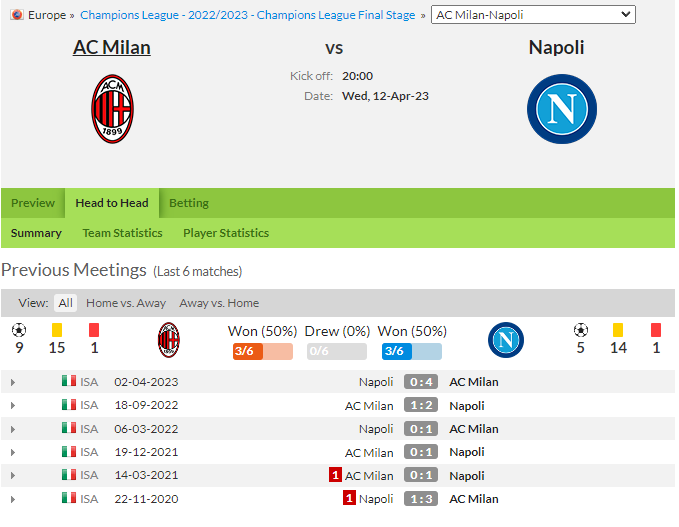Image resolution: width=679 pixels, height=527 pixels.
Task: Switch the view to Home vs. Away
Action: [126, 303]
